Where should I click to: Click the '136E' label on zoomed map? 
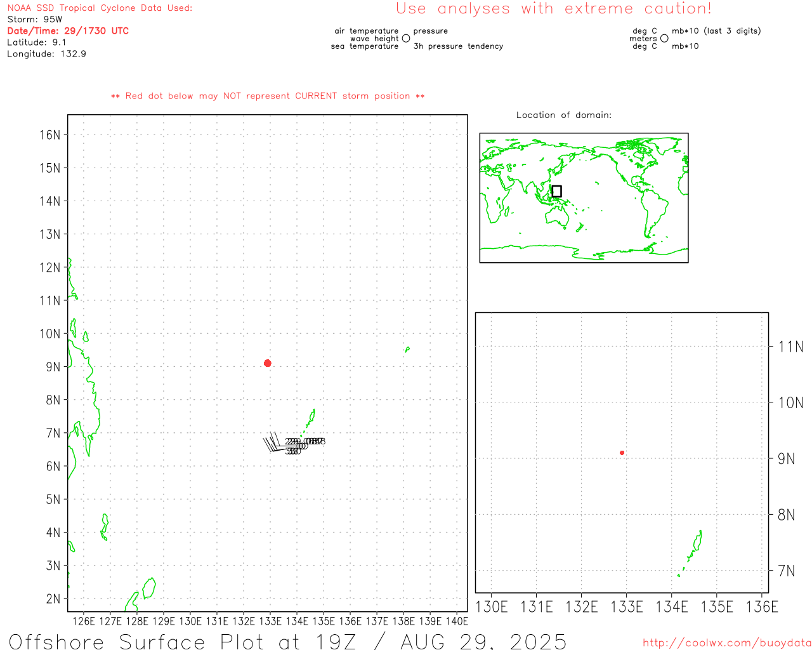point(762,607)
